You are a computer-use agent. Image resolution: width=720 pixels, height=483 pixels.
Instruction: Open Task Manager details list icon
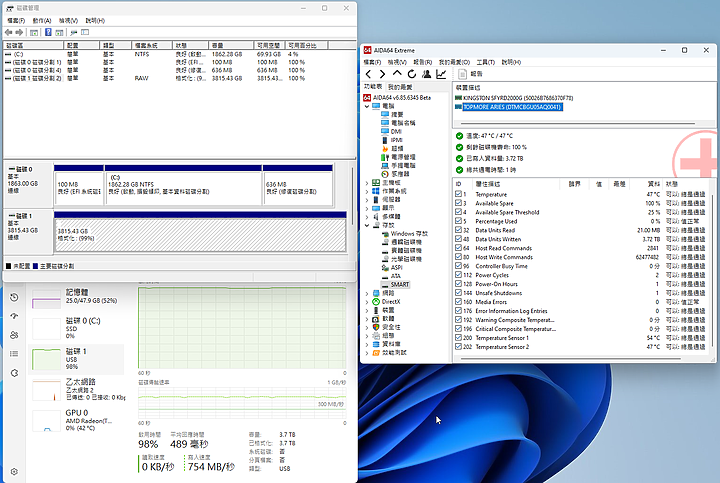pos(14,354)
